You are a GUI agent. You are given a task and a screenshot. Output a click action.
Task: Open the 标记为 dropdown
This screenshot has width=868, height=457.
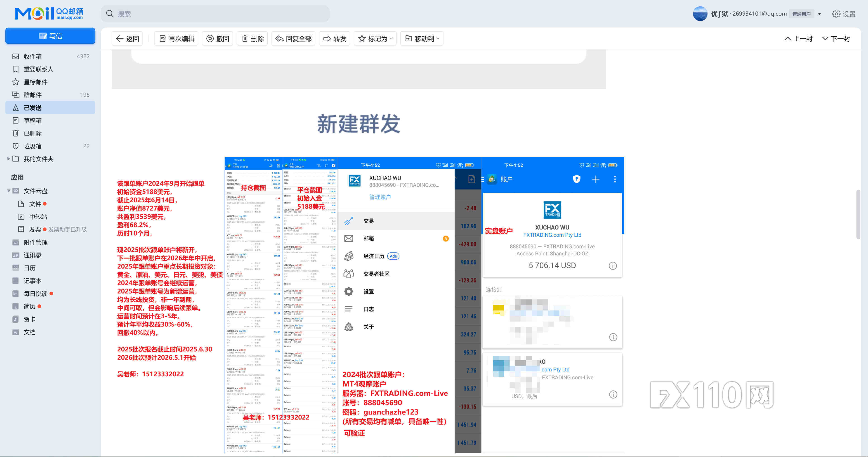tap(375, 38)
